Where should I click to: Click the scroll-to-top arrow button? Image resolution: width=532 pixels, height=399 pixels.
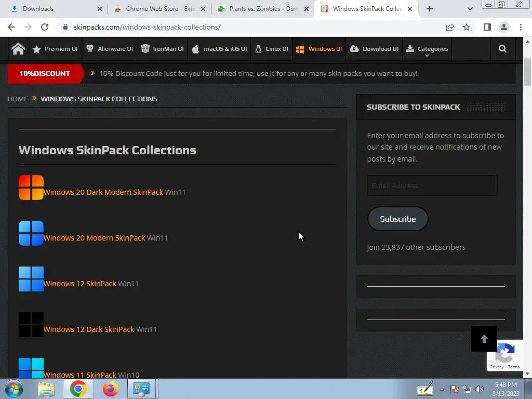click(x=484, y=339)
